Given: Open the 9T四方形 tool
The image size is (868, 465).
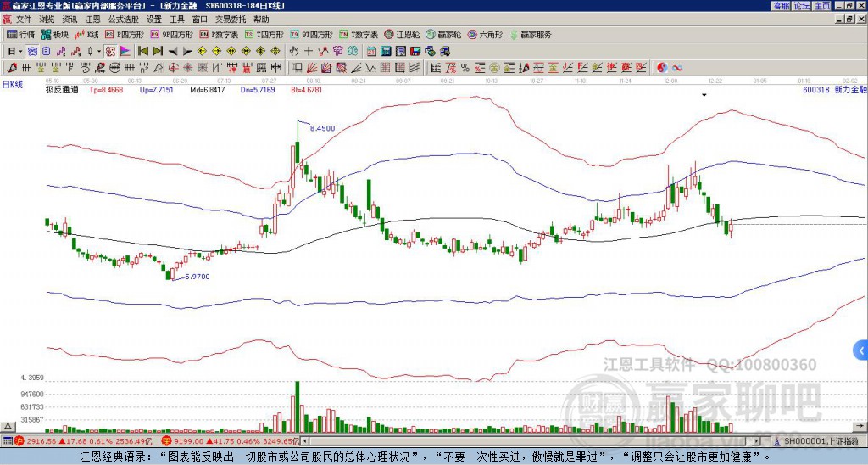Looking at the screenshot, I should tap(311, 34).
